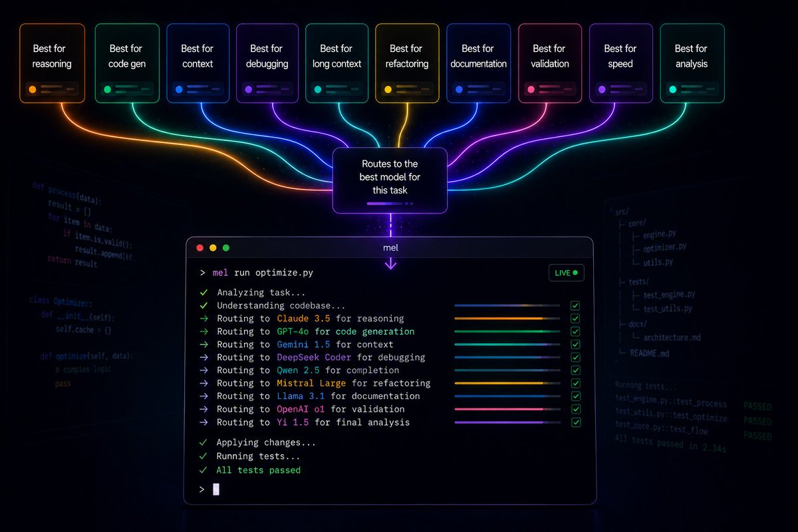Screen dimensions: 798x532
Task: Click pink dot in validation card
Action: (531, 89)
